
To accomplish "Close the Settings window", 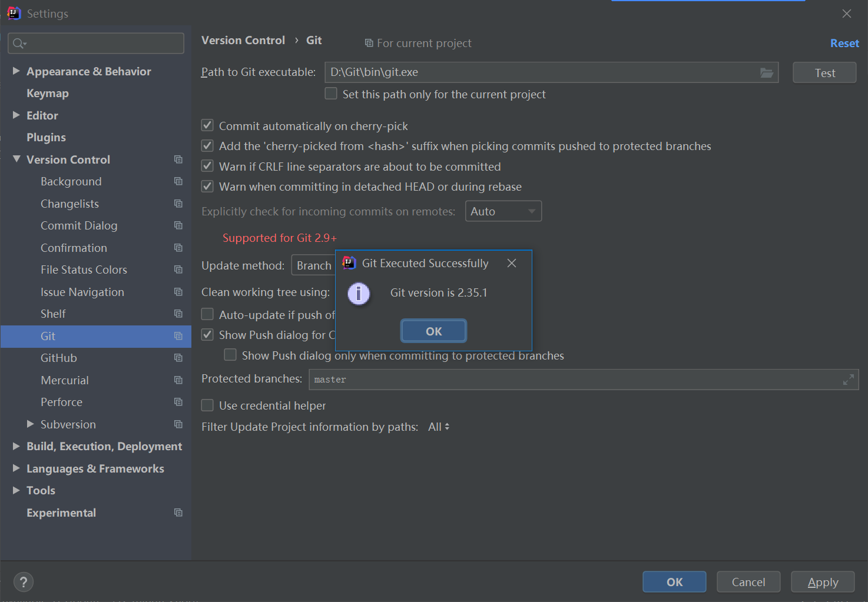I will click(847, 14).
